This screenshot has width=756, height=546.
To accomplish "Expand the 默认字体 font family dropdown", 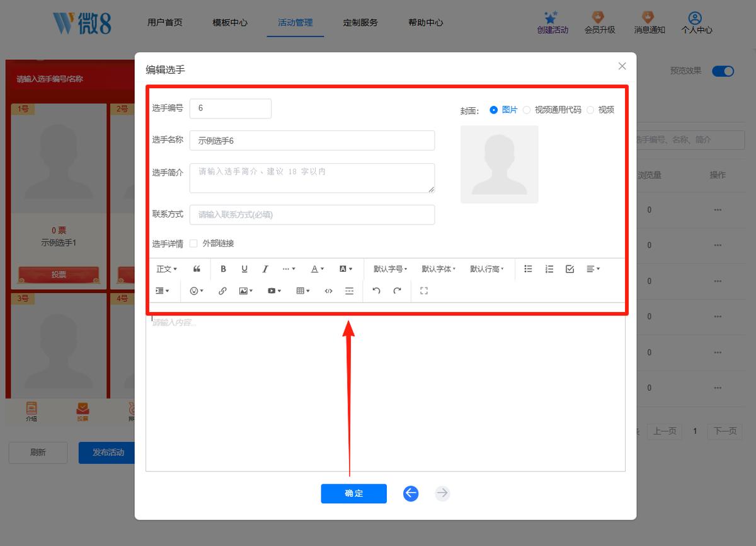I will 438,269.
